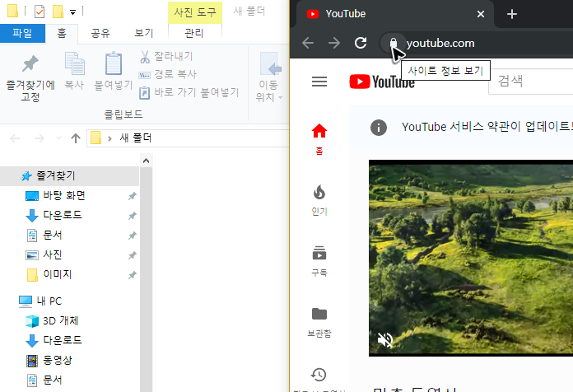Click the pin icon beside 이미지
The height and width of the screenshot is (392, 573).
pos(133,275)
